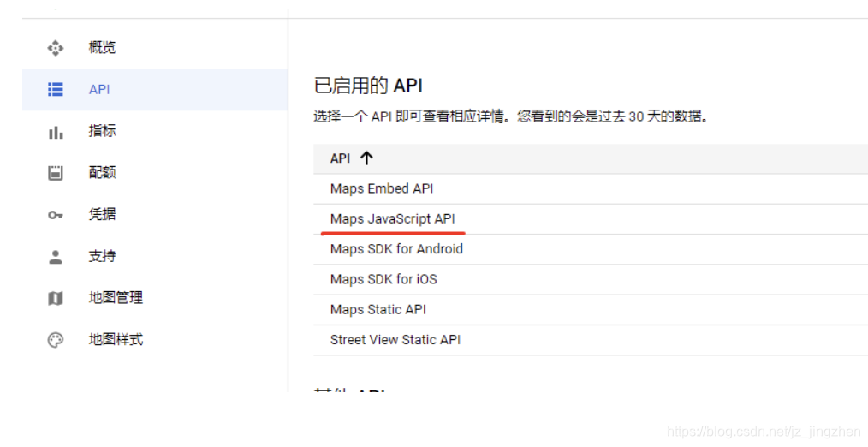Viewport: 868px width, 447px height.
Task: Click the Credentials (凭据) key icon
Action: click(56, 215)
